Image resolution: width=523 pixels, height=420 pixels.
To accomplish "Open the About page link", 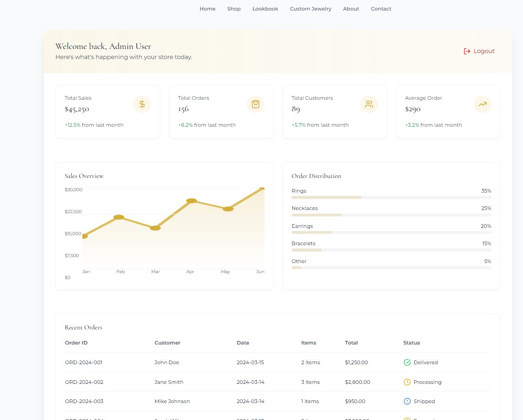I will (351, 9).
